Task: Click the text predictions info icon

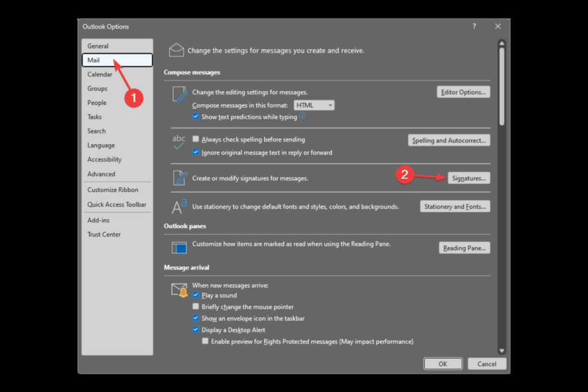Action: coord(303,116)
